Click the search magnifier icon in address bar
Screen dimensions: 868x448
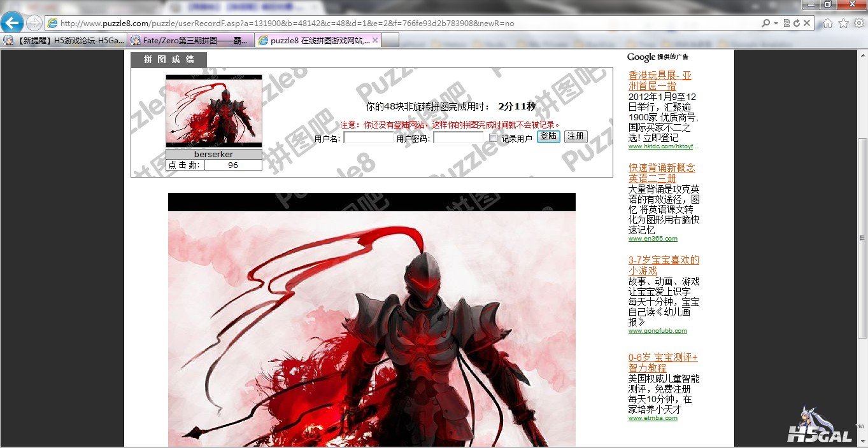[x=766, y=23]
